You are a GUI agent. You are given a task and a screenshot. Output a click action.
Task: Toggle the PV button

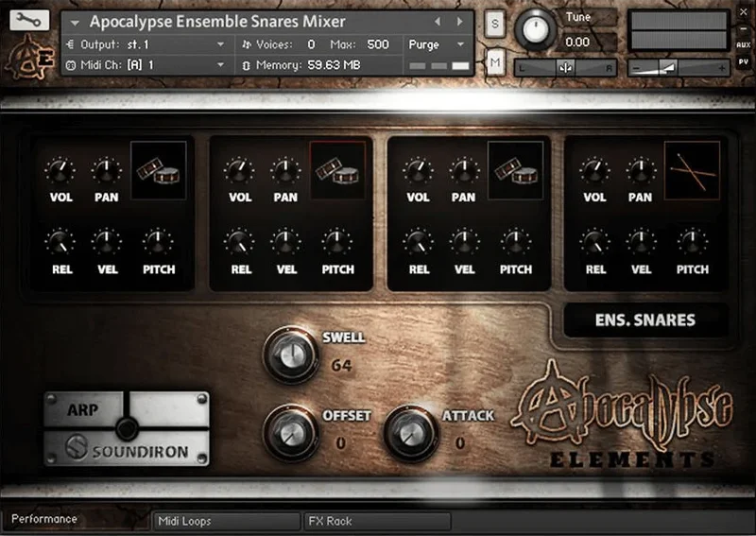[743, 61]
